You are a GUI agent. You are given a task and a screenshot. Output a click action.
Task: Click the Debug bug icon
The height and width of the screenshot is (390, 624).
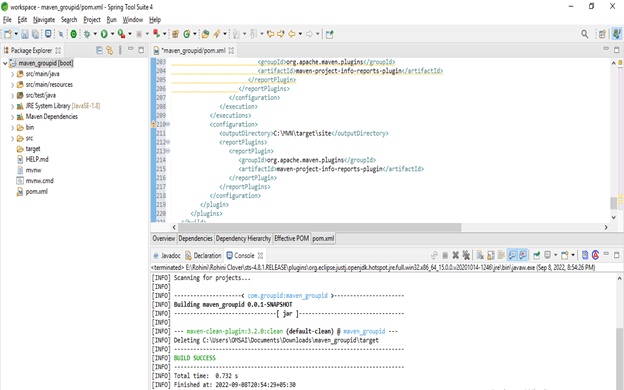pyautogui.click(x=87, y=34)
